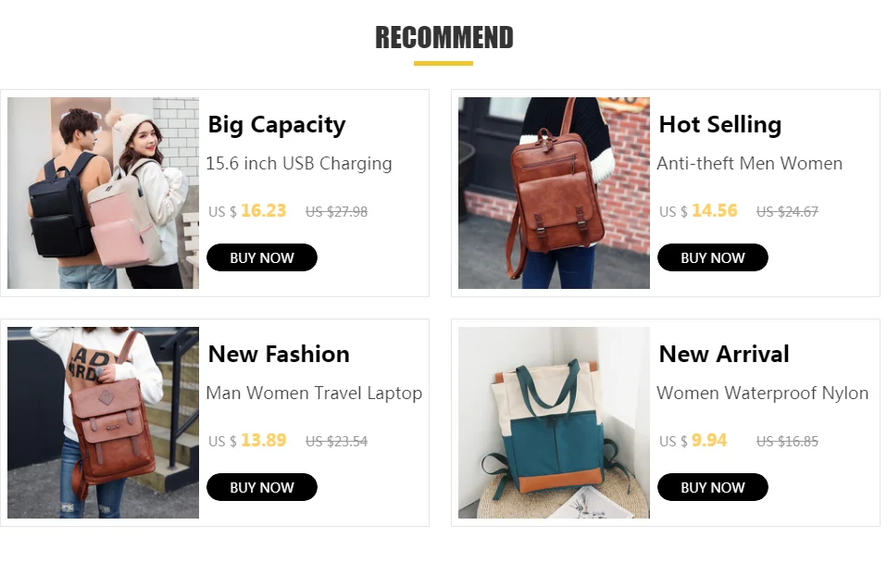887x588 pixels.
Task: Click BUY NOW for Big Capacity backpack
Action: (x=261, y=257)
